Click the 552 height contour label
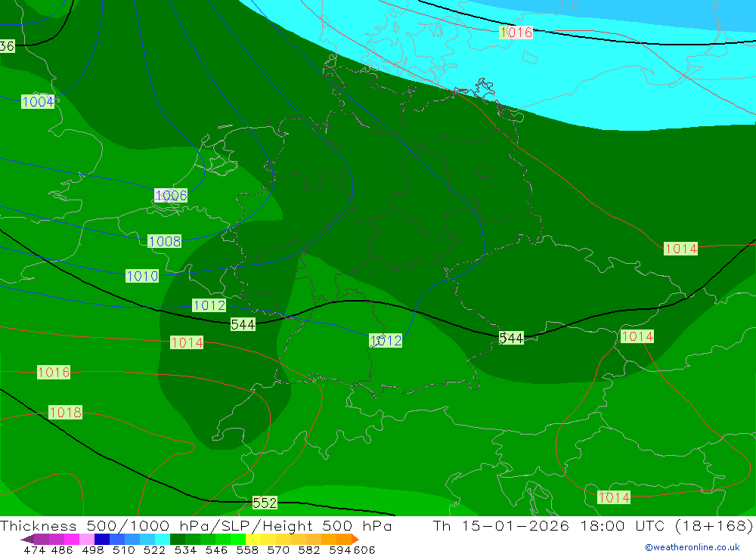This screenshot has height=554, width=756. (x=265, y=503)
